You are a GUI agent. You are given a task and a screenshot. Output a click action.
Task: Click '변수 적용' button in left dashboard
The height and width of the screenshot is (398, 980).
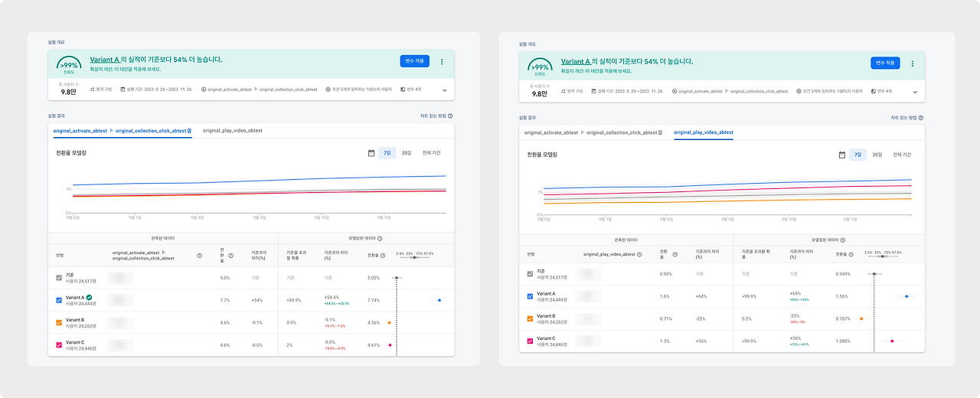[x=415, y=61]
